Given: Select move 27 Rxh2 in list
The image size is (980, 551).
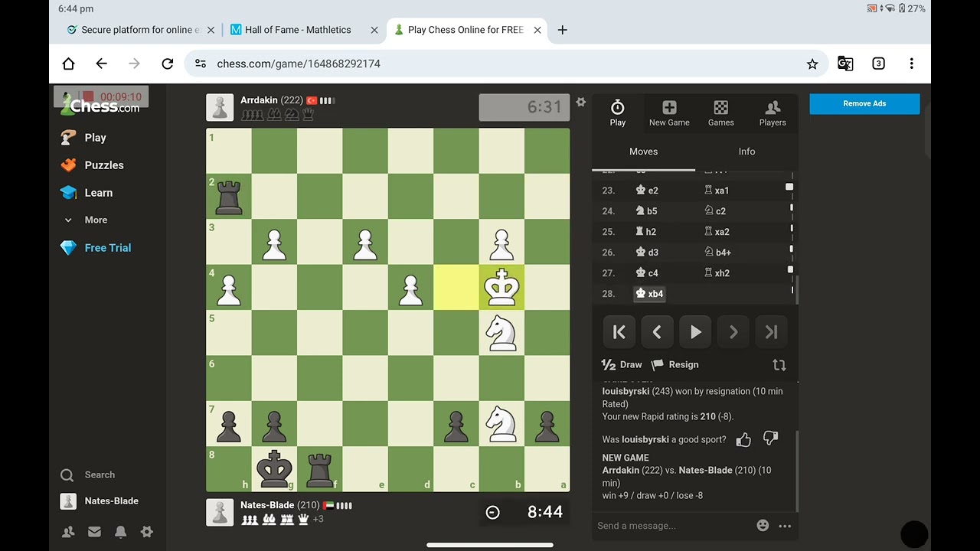Looking at the screenshot, I should click(x=717, y=273).
